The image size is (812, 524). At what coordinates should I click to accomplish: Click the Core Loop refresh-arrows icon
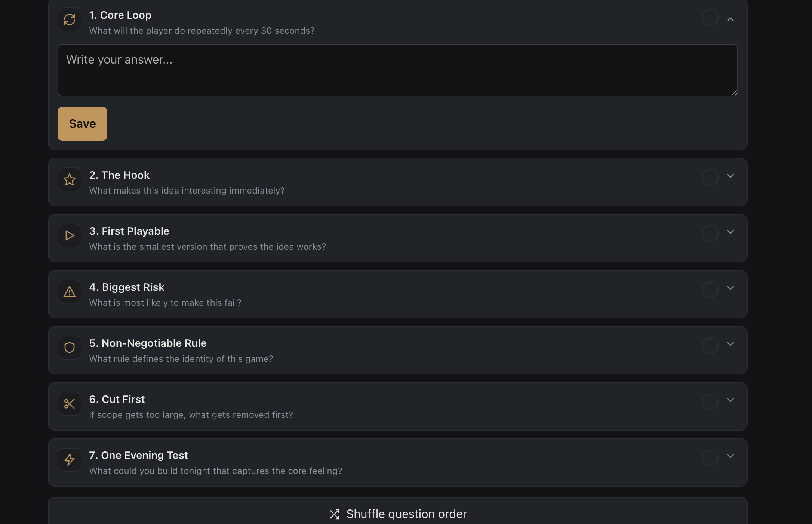click(x=70, y=19)
